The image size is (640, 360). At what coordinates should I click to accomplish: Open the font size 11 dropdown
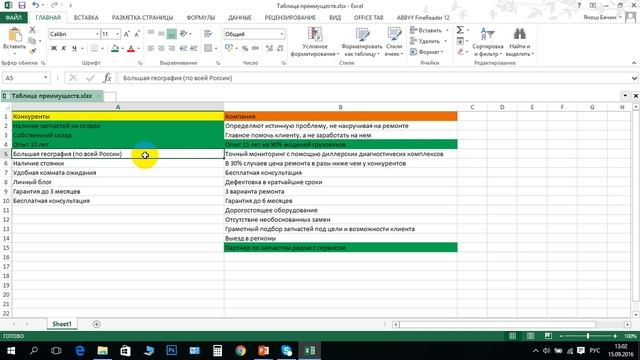click(x=118, y=34)
